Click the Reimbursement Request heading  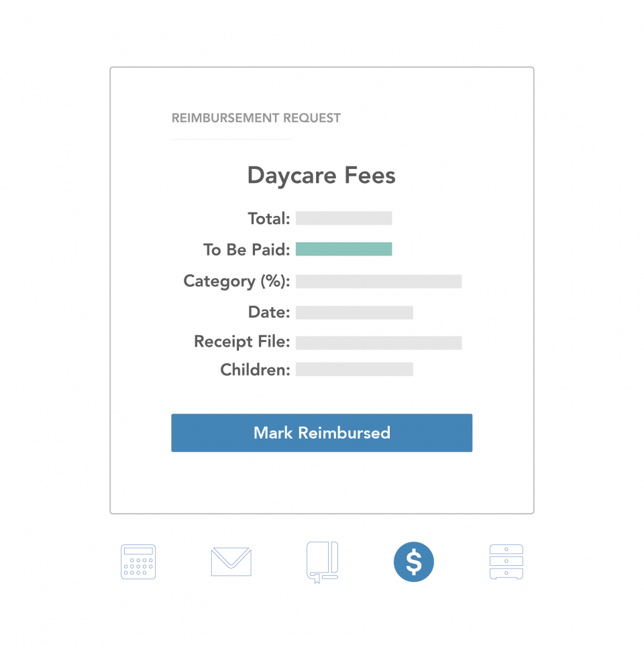pyautogui.click(x=256, y=119)
